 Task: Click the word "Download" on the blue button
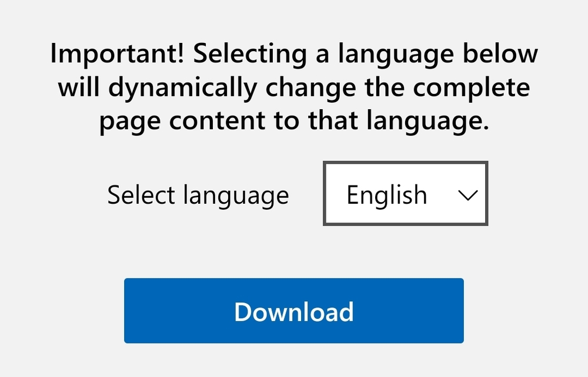click(293, 311)
